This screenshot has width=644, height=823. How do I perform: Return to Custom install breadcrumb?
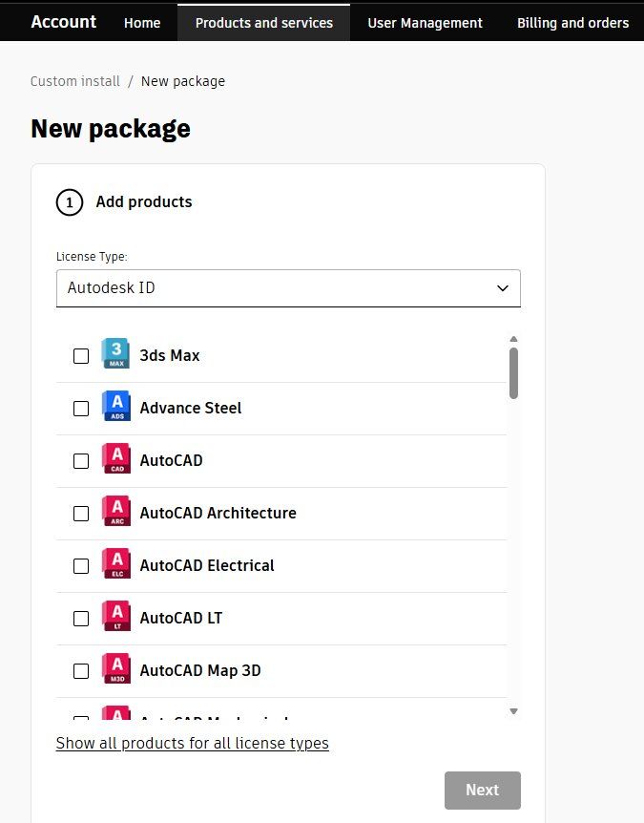click(75, 81)
